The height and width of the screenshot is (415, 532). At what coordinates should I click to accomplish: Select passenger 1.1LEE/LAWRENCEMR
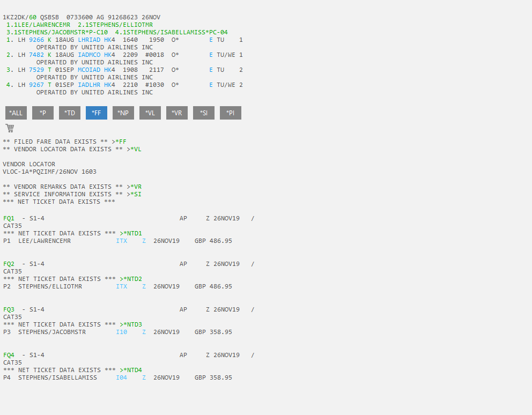pos(38,25)
